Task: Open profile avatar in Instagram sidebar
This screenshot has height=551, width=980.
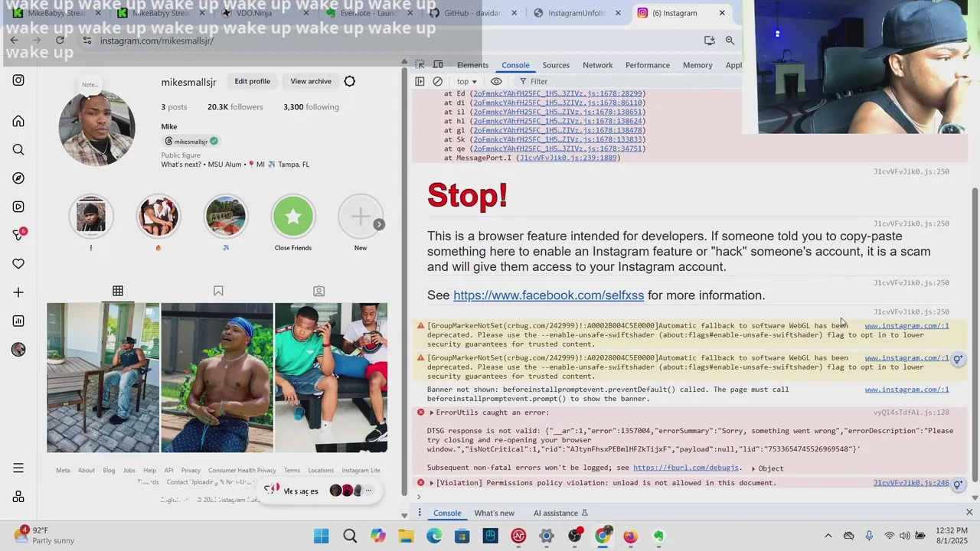Action: [18, 350]
